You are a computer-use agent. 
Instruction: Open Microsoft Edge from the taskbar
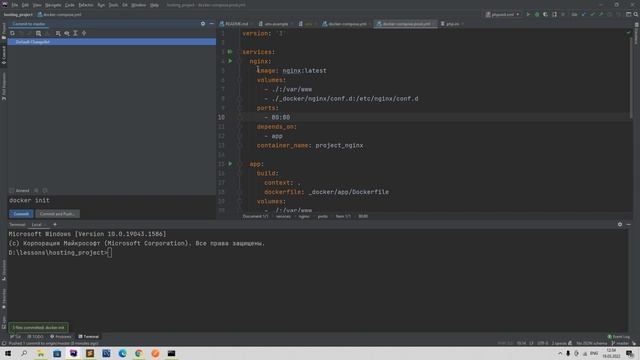click(x=122, y=353)
